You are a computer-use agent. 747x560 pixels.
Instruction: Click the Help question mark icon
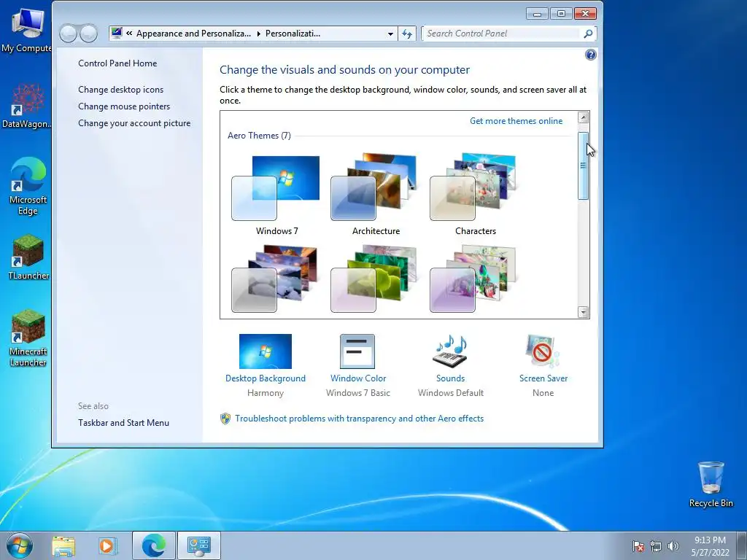(590, 55)
